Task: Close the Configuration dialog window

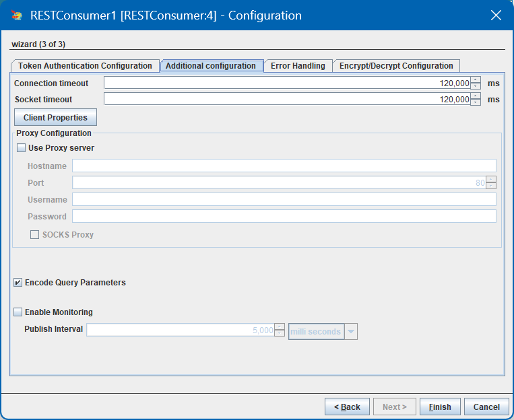Action: [x=496, y=15]
